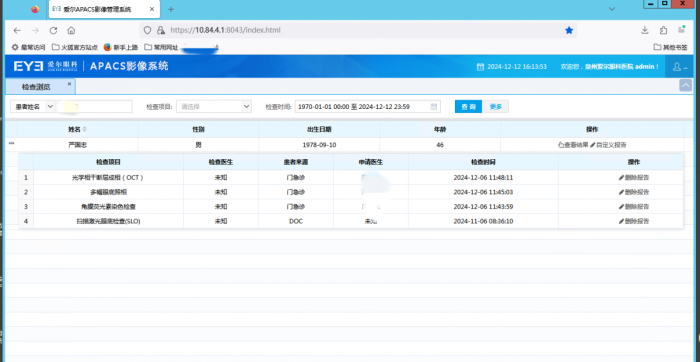Viewport: 700px width, 362px height.
Task: Select the 多幅眼底照相 examination row
Action: 350,192
